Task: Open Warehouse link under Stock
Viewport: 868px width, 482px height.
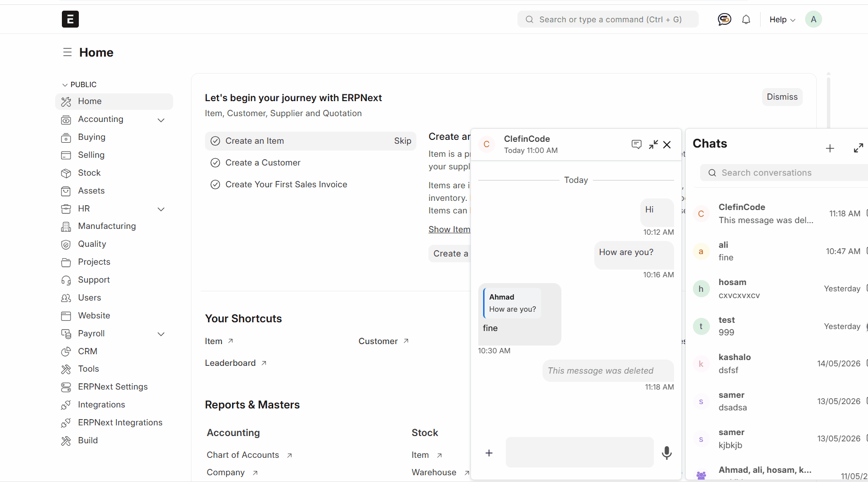Action: (x=440, y=472)
